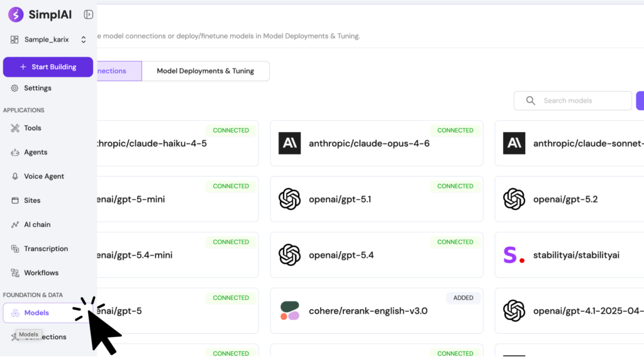Click CONNECTED badge on gpt-5-mini card
The height and width of the screenshot is (362, 644).
[x=231, y=186]
